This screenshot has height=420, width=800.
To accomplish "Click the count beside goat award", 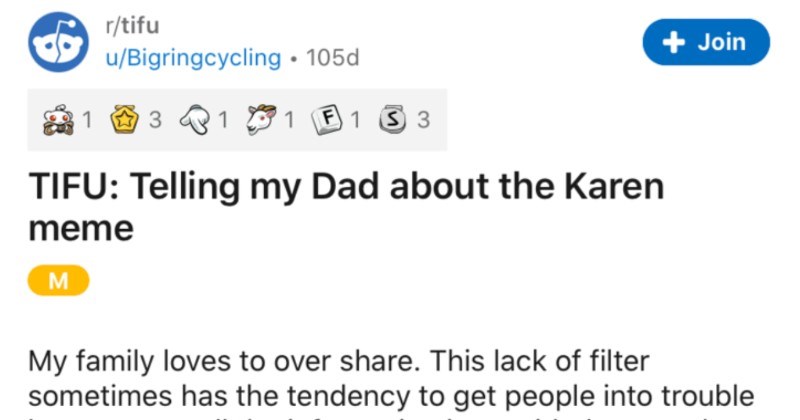I will (288, 120).
